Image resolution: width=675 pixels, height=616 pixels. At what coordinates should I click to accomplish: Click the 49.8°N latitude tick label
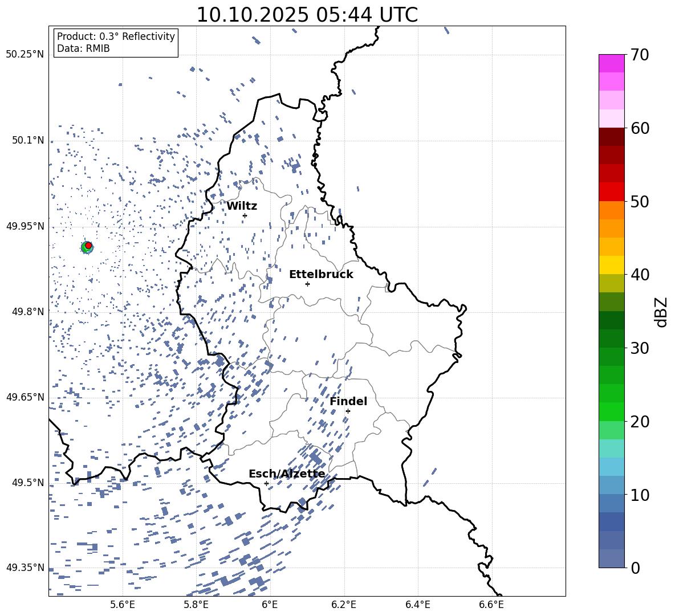[28, 312]
